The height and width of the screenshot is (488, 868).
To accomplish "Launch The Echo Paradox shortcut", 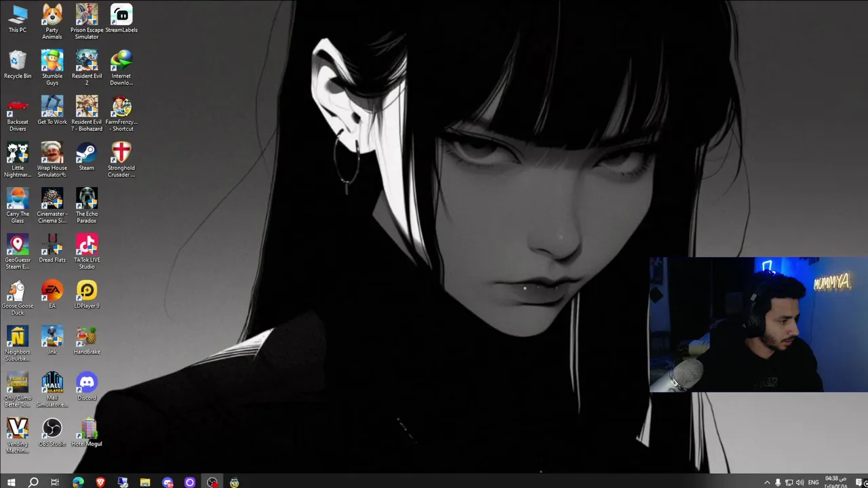I will point(87,205).
